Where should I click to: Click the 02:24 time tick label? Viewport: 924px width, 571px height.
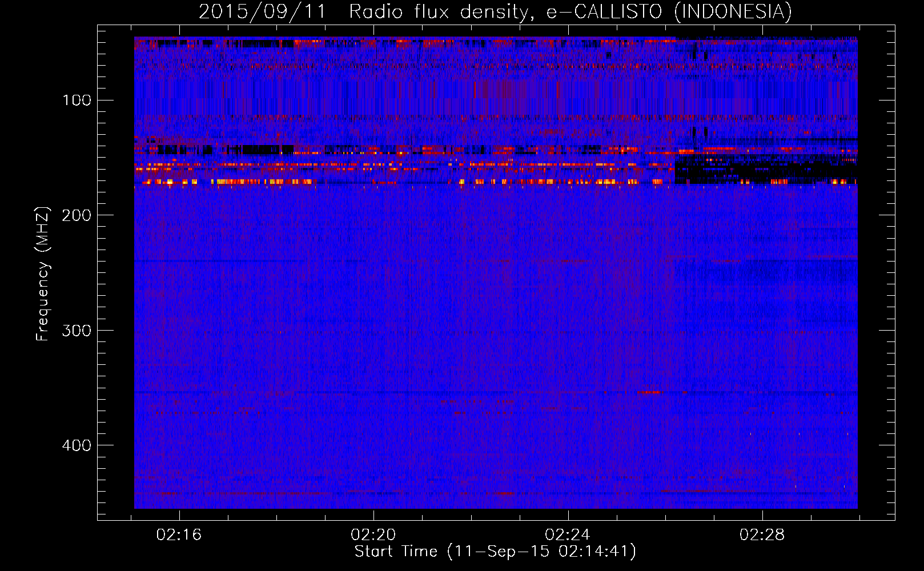tap(568, 535)
